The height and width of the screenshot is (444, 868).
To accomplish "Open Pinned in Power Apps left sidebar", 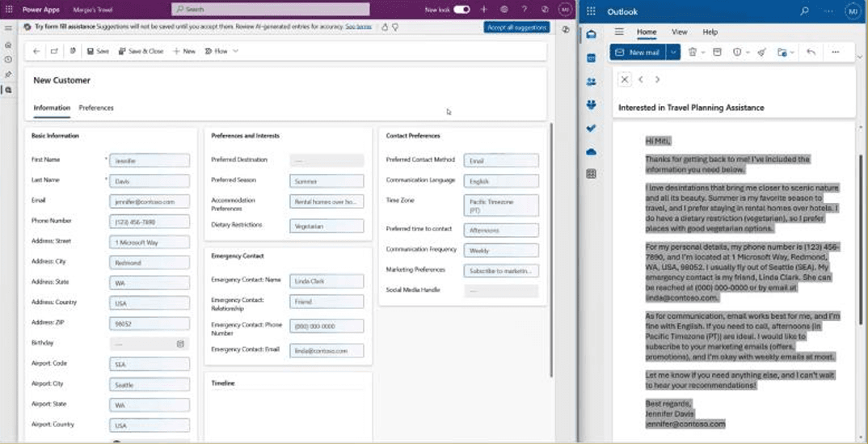I will [x=8, y=74].
